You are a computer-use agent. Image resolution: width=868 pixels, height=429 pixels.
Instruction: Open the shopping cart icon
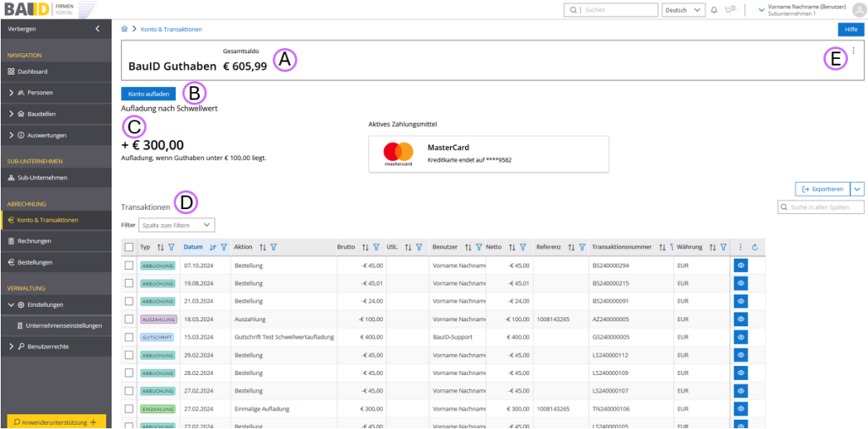pos(731,9)
